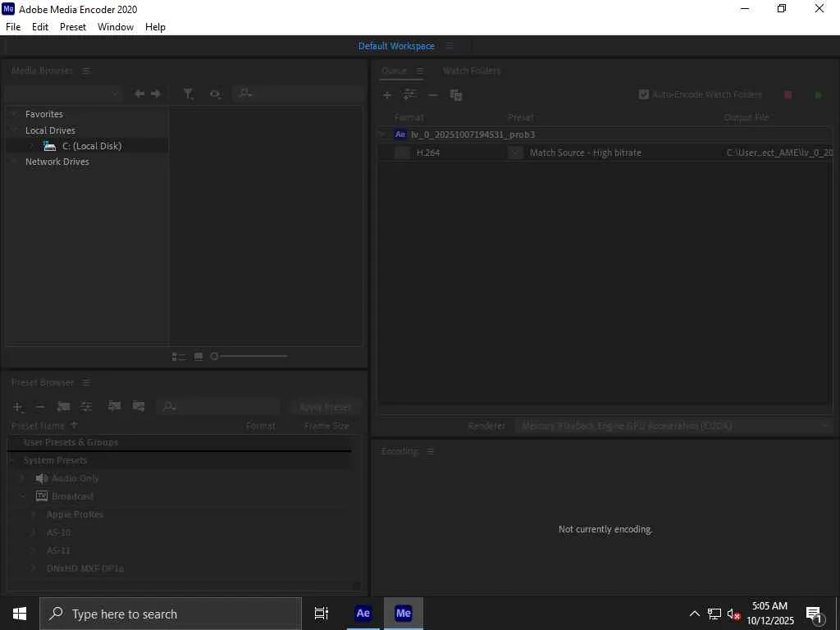Expand the Apple ProRes preset folder

point(34,514)
